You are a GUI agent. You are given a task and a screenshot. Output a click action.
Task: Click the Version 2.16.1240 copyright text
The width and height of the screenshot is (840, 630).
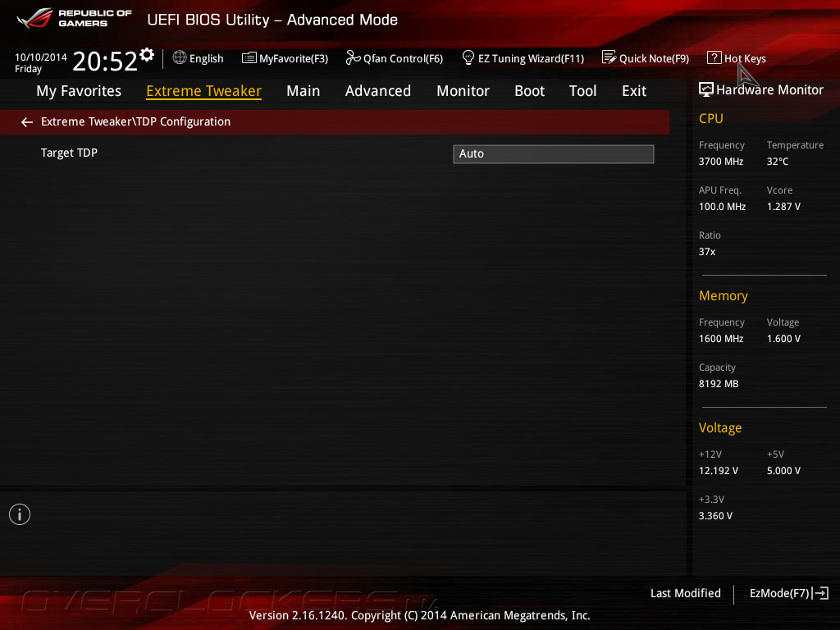[x=419, y=615]
